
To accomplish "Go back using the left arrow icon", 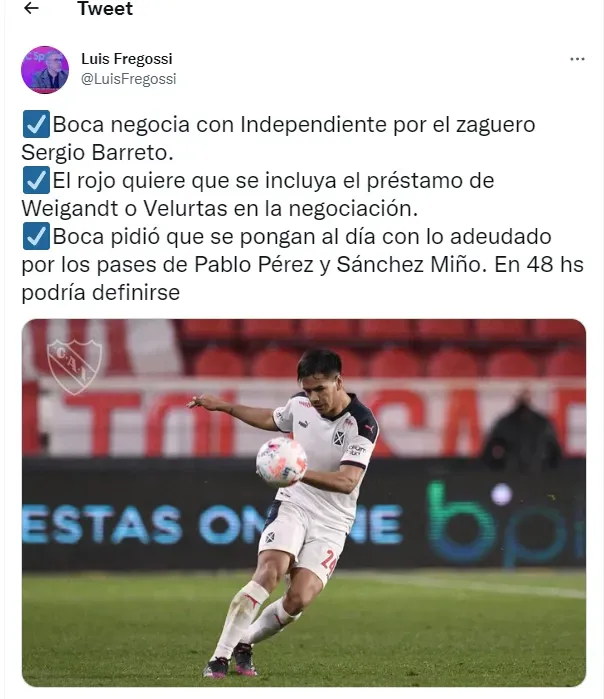I will click(31, 8).
